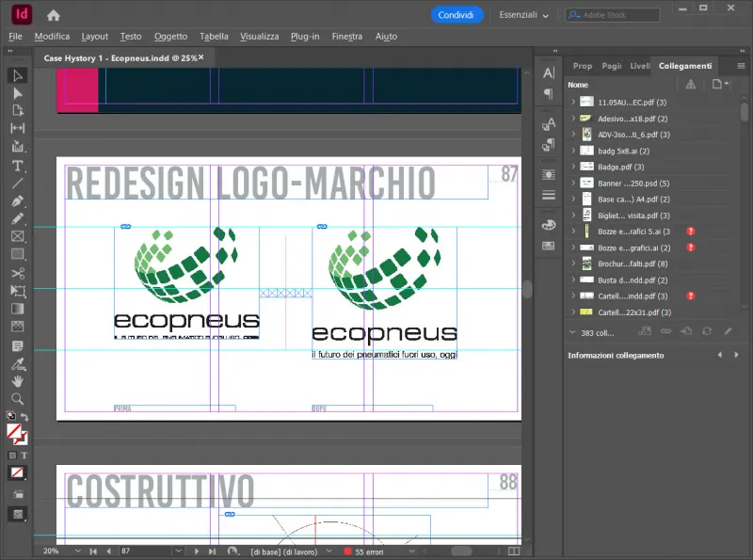Go to the next page
The image size is (753, 560).
click(197, 552)
